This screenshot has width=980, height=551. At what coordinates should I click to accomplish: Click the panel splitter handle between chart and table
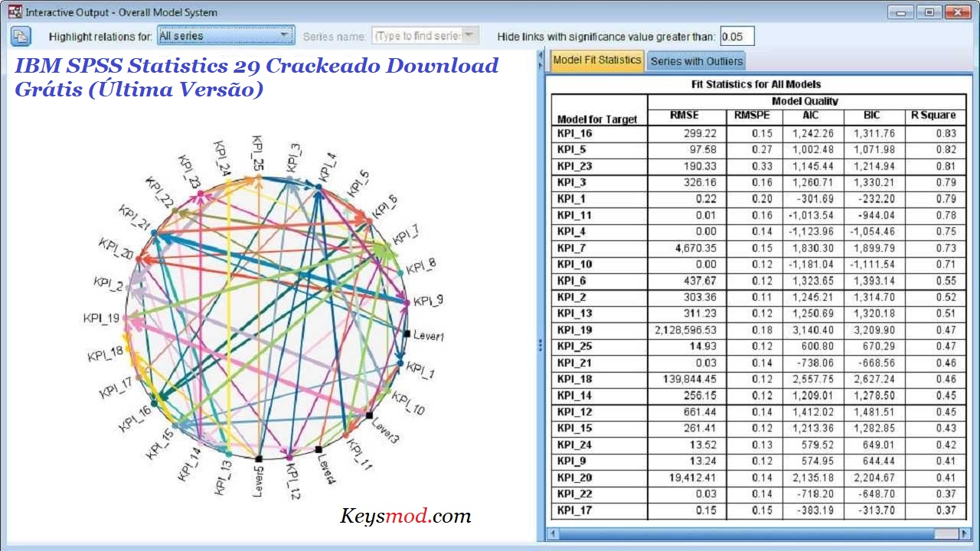(541, 345)
